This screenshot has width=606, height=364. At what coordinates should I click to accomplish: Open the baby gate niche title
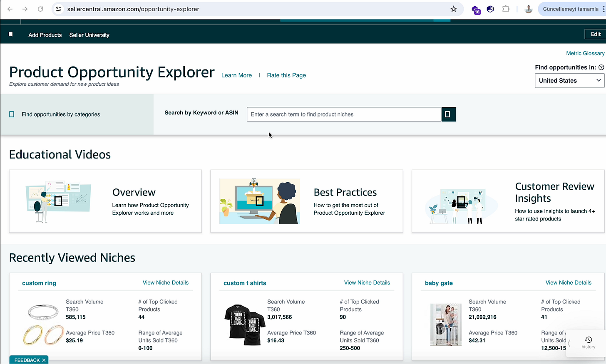coord(439,283)
